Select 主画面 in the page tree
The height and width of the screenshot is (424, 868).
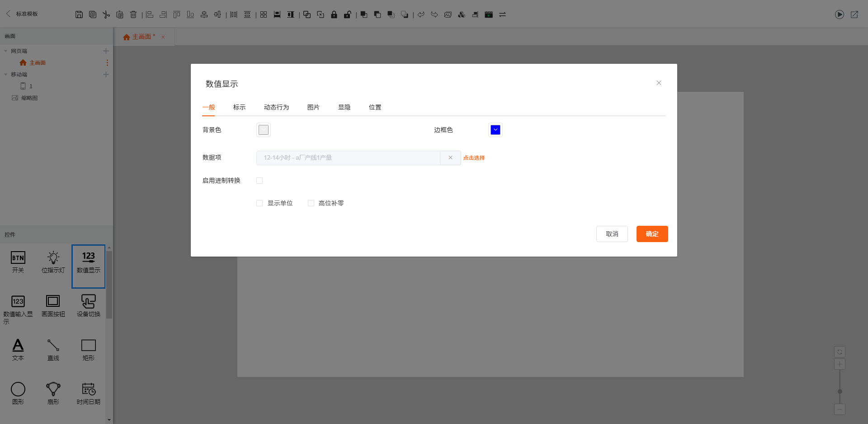pyautogui.click(x=38, y=63)
